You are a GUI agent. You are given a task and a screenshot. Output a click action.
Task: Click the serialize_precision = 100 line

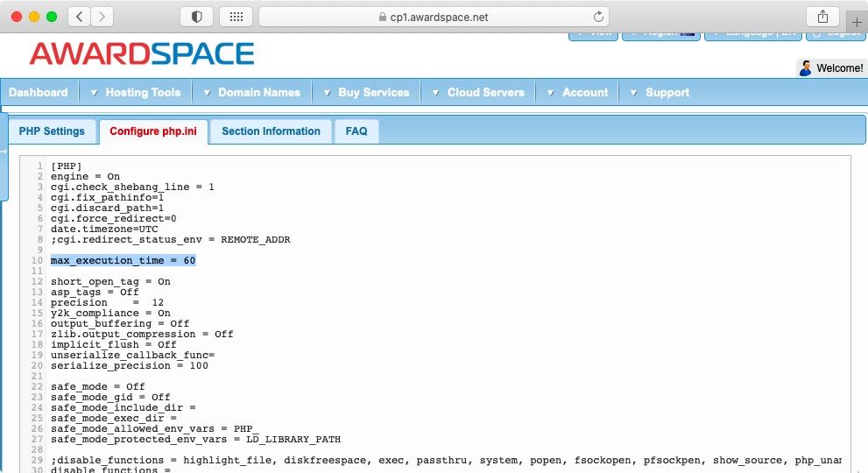click(129, 366)
